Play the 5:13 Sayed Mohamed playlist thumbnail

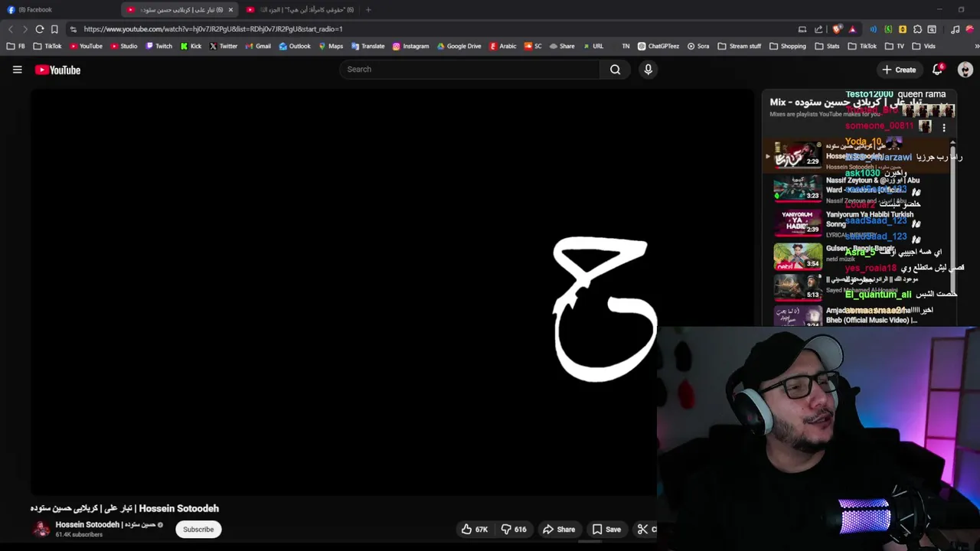(797, 287)
